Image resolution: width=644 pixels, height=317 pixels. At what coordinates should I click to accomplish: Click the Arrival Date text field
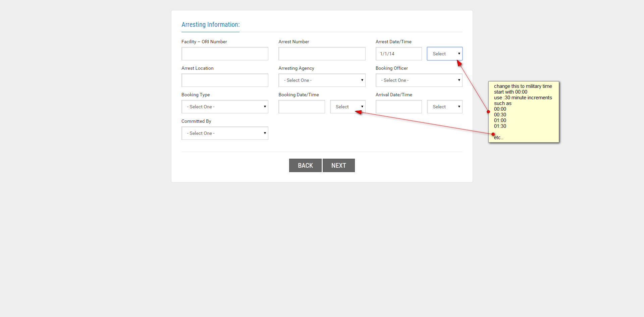(398, 107)
